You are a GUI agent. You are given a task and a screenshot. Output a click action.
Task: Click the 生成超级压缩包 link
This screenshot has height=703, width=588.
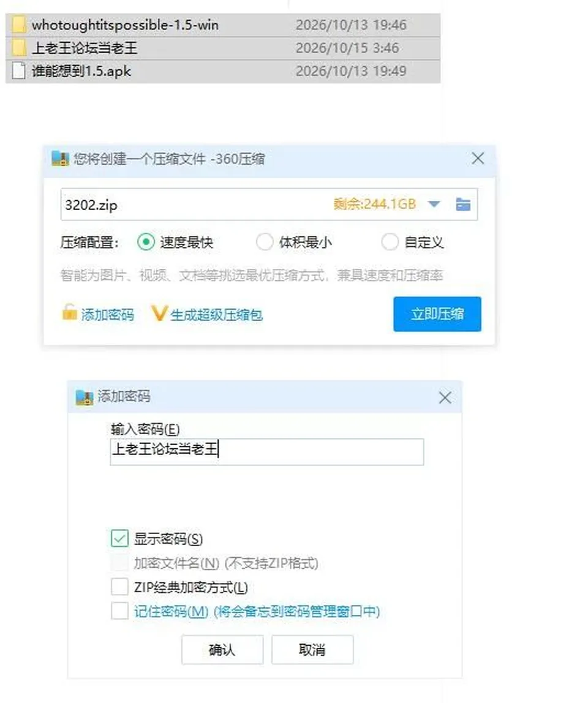coord(217,315)
